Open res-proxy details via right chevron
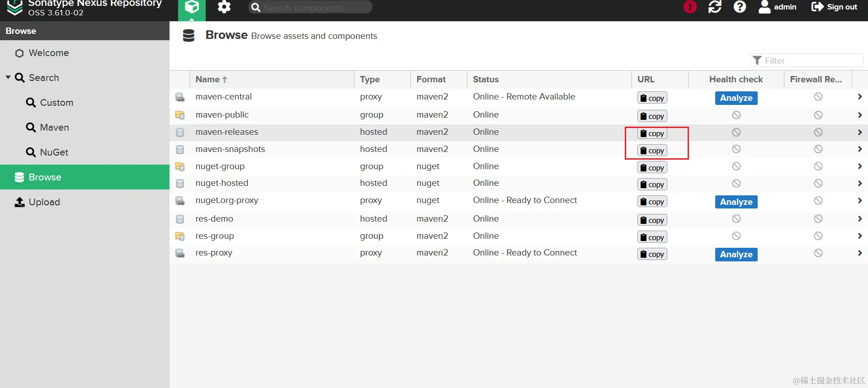This screenshot has height=388, width=868. [859, 253]
